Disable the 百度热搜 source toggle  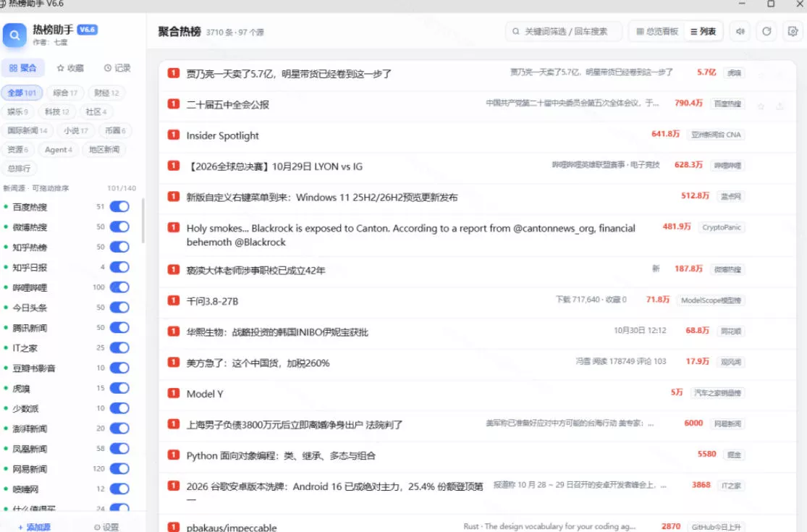coord(119,206)
